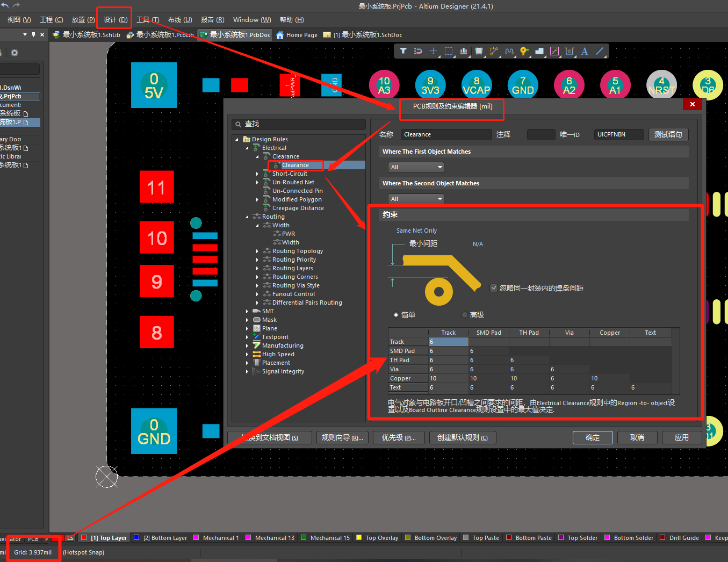Select the place via tool
The width and height of the screenshot is (728, 562).
coord(524,51)
